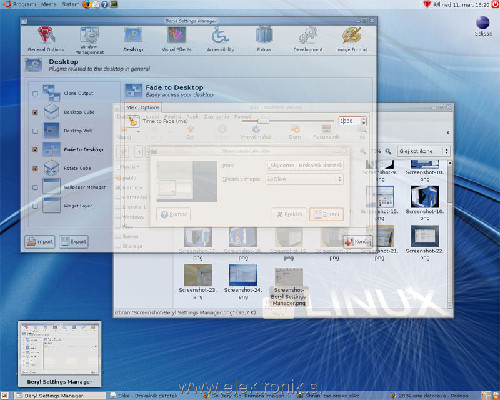Screen dimensions: 500x400
Task: Click the red-icon button at Beryl window bottom right
Action: coord(358,242)
